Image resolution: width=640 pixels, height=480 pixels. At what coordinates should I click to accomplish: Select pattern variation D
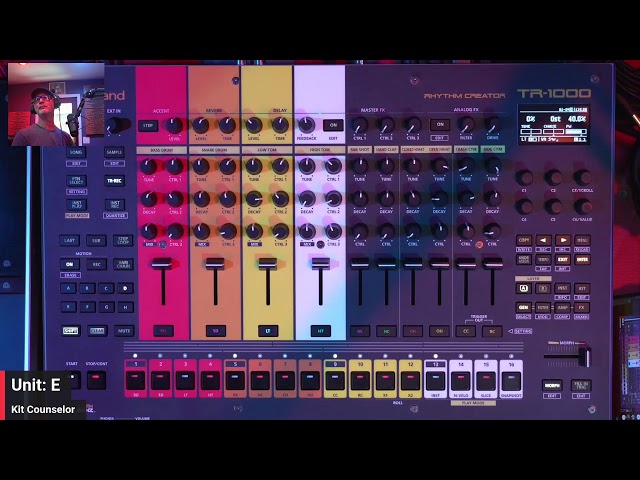coord(125,288)
